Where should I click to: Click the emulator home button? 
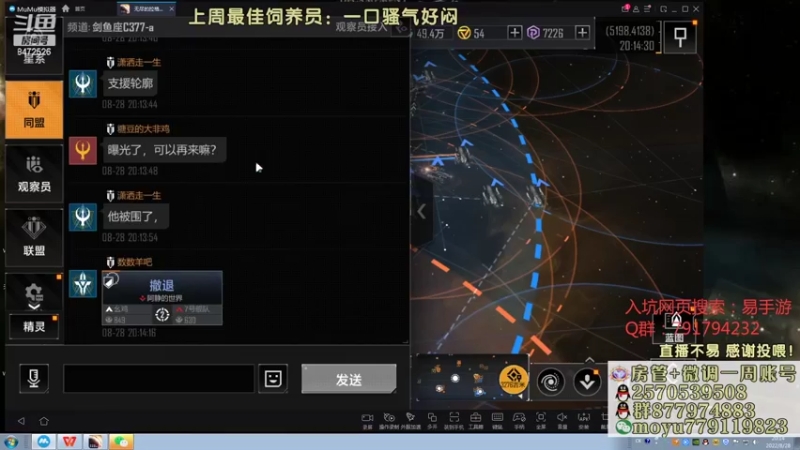44,421
